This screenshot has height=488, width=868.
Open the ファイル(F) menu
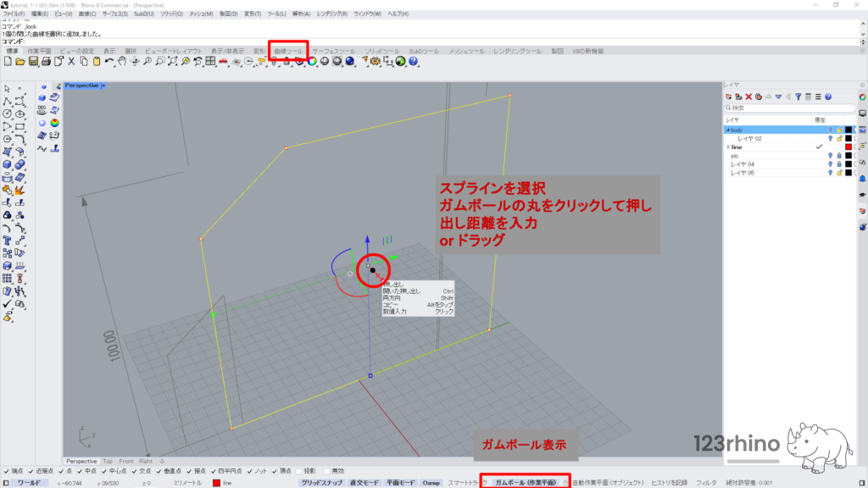[14, 14]
